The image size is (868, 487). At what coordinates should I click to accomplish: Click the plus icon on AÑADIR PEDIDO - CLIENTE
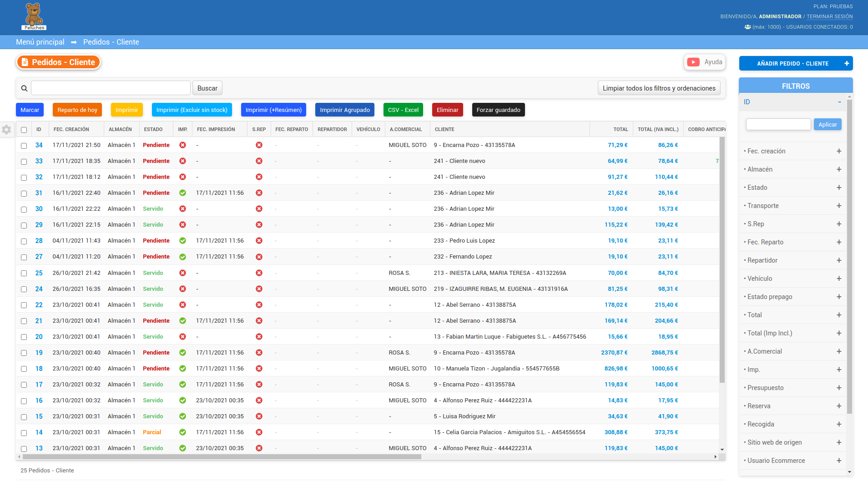click(846, 63)
